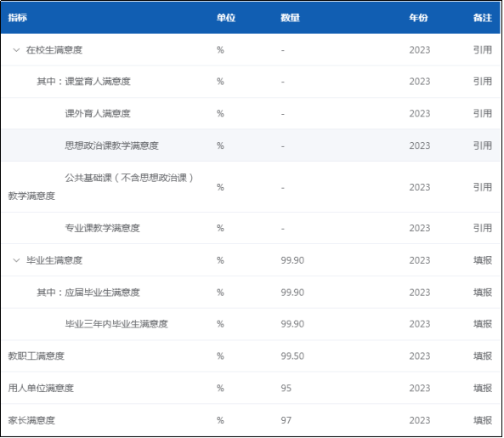Collapse the 毕业生满意度 row chevron
504x438 pixels.
(16, 260)
